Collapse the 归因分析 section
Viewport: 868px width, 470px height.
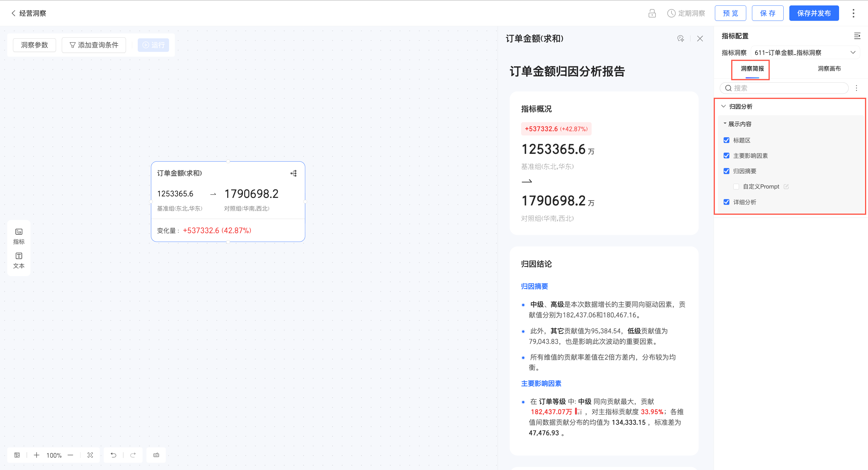tap(723, 106)
